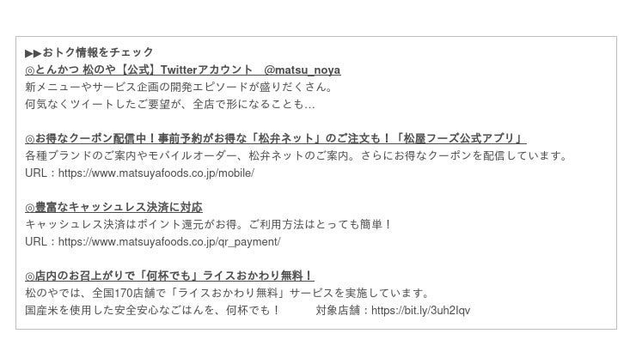Click the 各種ブランドのご案内 description text
The height and width of the screenshot is (364, 636).
coord(297,155)
